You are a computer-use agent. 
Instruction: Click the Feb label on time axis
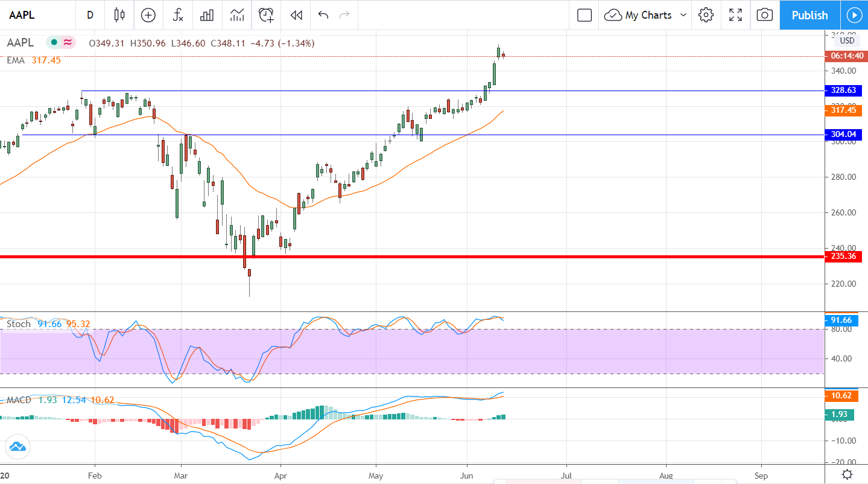point(95,475)
